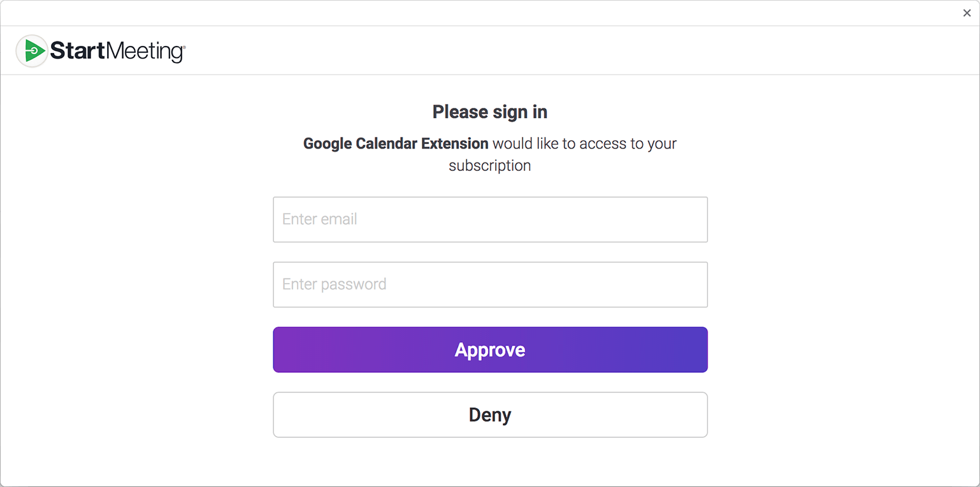Image resolution: width=980 pixels, height=487 pixels.
Task: Click the circular logo badge beside StartMeeting
Action: point(32,50)
